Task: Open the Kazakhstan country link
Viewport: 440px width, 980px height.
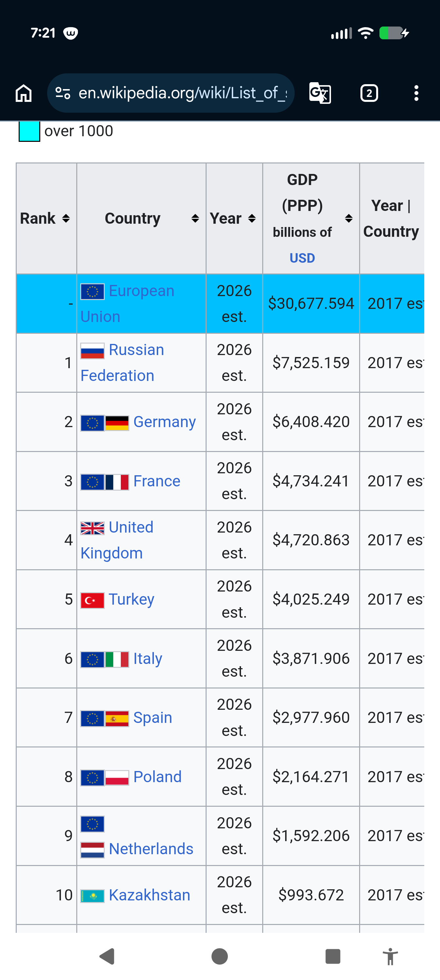Action: tap(150, 895)
